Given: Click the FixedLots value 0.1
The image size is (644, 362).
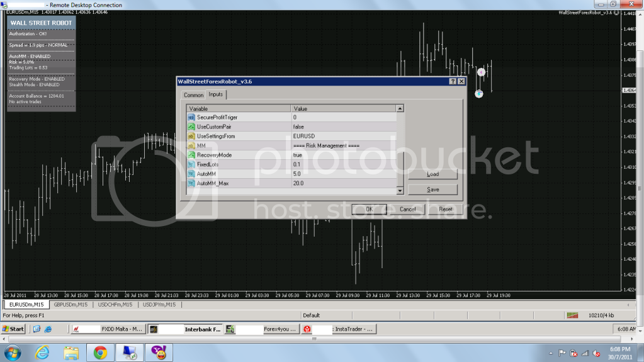Looking at the screenshot, I should pos(297,164).
